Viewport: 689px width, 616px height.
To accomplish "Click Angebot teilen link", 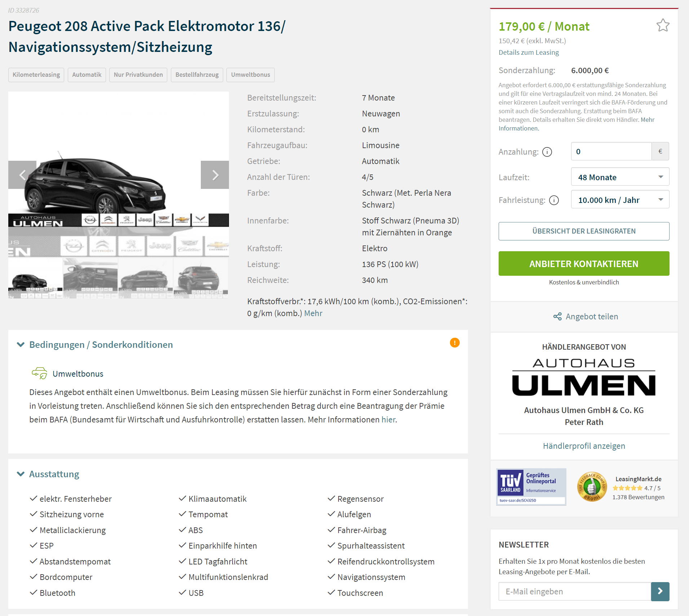I will click(x=592, y=316).
